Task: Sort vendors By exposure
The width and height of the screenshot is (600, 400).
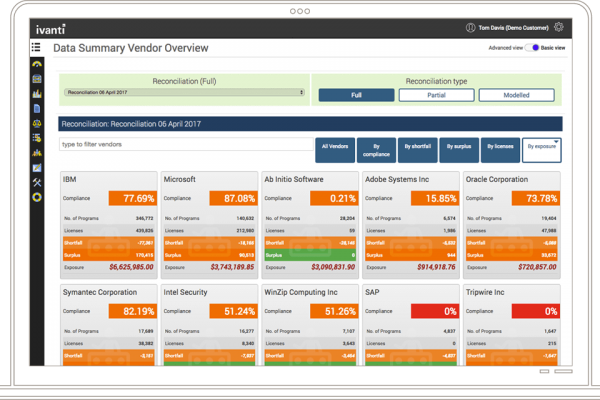Action: click(x=542, y=150)
